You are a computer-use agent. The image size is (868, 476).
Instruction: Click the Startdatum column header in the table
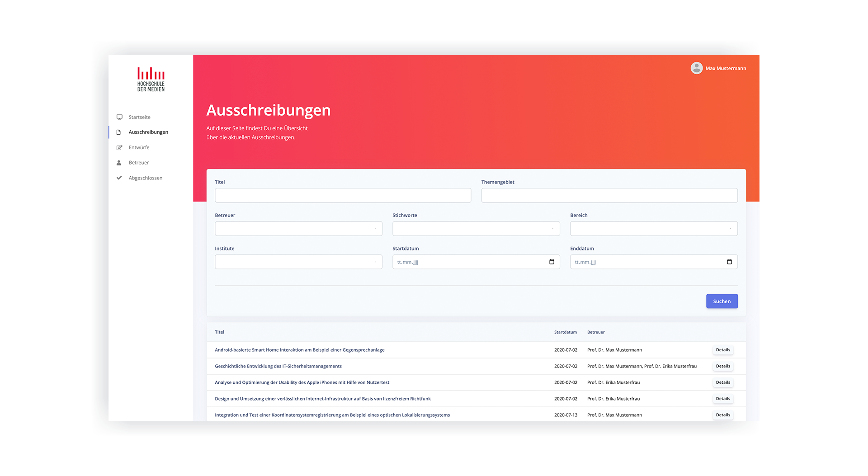click(x=566, y=332)
